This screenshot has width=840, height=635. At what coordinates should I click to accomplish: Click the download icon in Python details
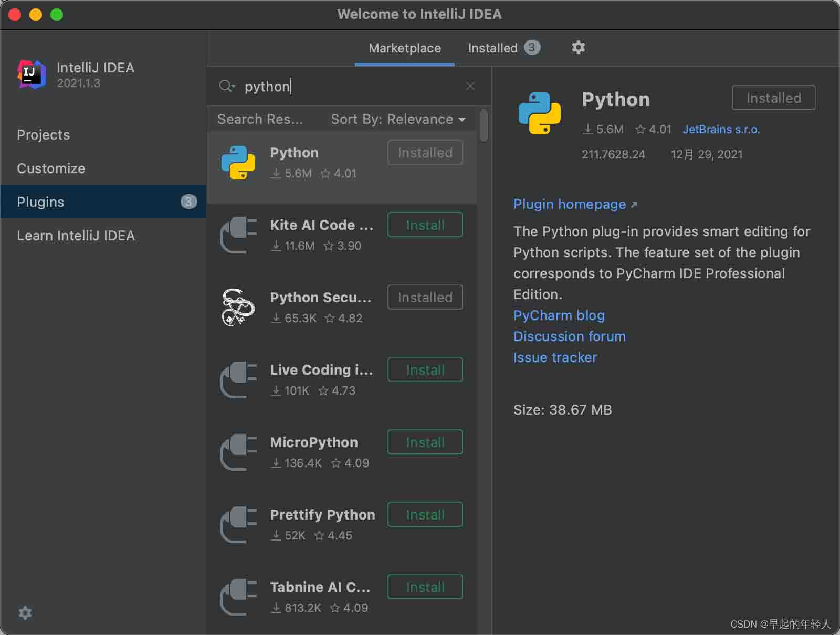[x=588, y=129]
